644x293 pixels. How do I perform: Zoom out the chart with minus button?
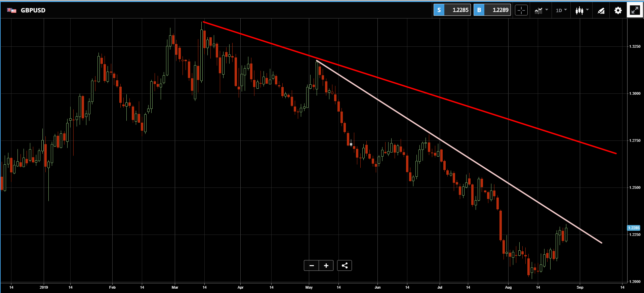point(312,265)
